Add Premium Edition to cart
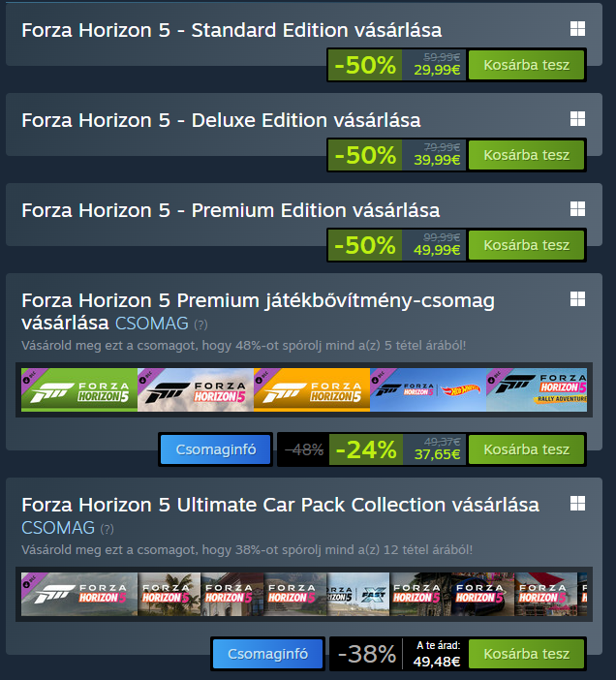 click(526, 245)
